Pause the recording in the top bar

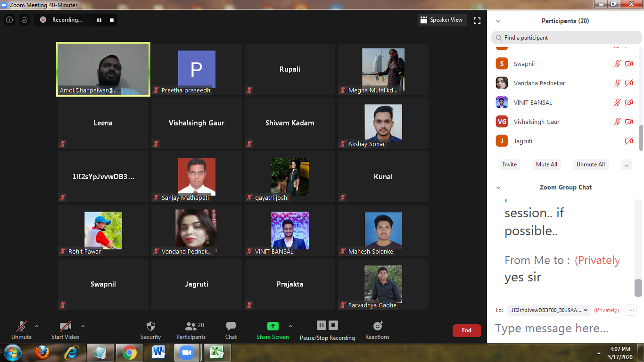[99, 20]
